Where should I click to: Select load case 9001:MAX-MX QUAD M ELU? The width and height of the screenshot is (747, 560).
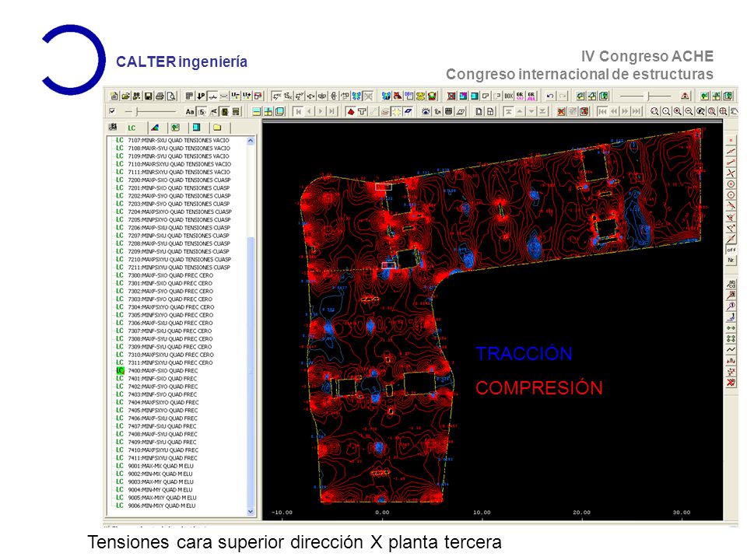point(156,466)
